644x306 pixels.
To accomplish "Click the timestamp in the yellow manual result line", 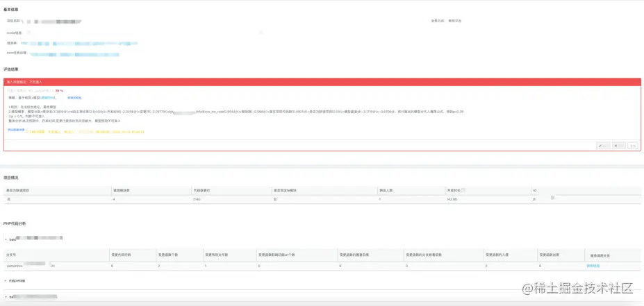I will coord(126,132).
